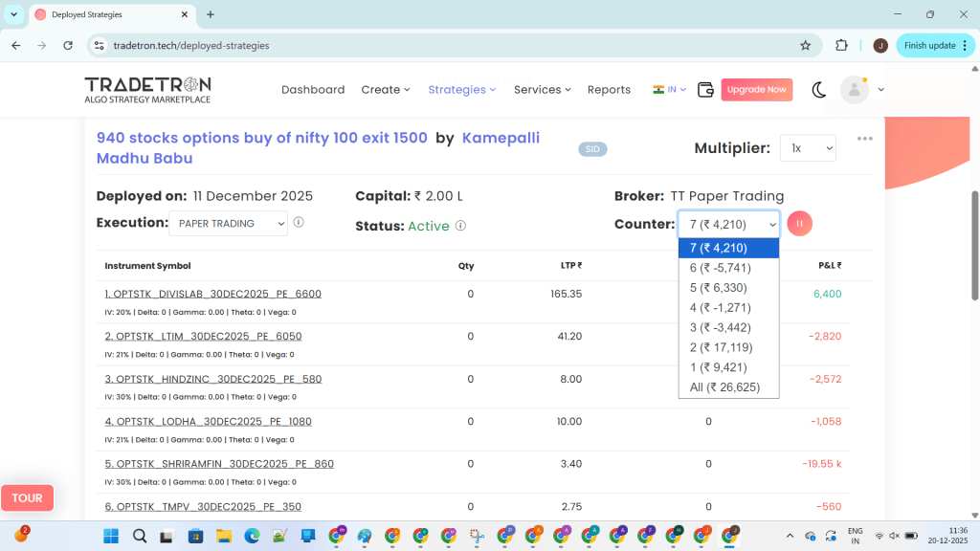
Task: Expand the IN country selector
Action: tap(670, 90)
